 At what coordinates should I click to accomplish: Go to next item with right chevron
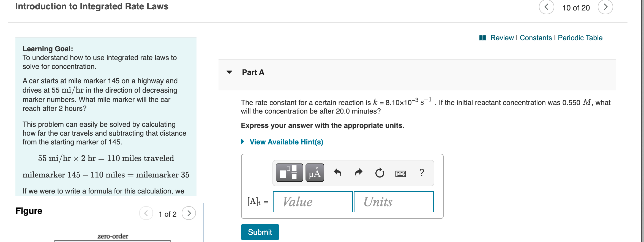click(x=605, y=7)
